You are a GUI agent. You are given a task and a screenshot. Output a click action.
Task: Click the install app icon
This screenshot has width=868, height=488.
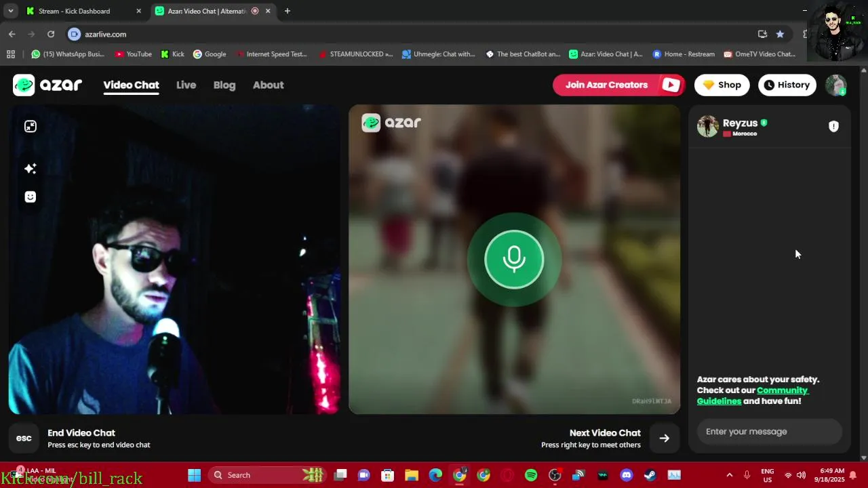(762, 34)
